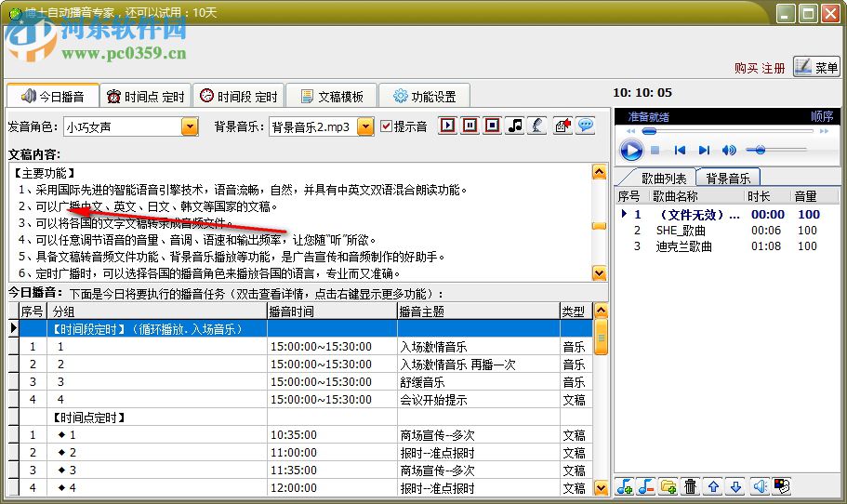This screenshot has height=504, width=847.
Task: Move selected song up in list
Action: [x=713, y=486]
